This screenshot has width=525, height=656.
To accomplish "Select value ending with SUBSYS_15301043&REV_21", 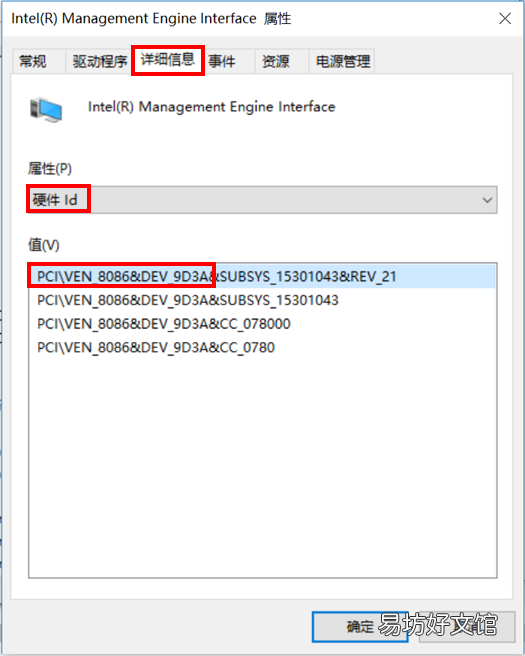I will (263, 276).
